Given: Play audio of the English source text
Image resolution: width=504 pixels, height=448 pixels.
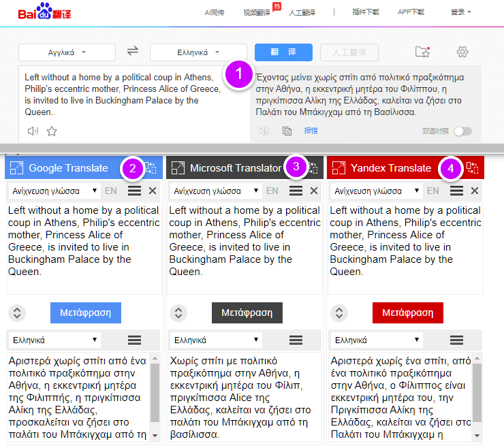Looking at the screenshot, I should 33,131.
